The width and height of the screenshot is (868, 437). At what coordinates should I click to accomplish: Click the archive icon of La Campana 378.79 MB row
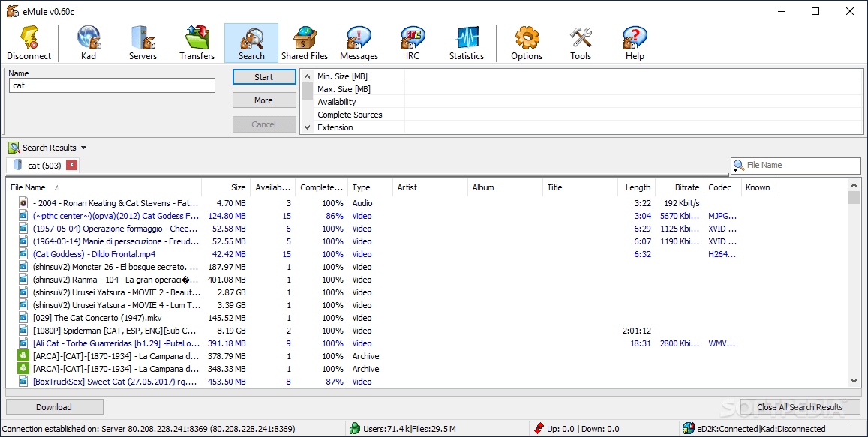(x=23, y=356)
